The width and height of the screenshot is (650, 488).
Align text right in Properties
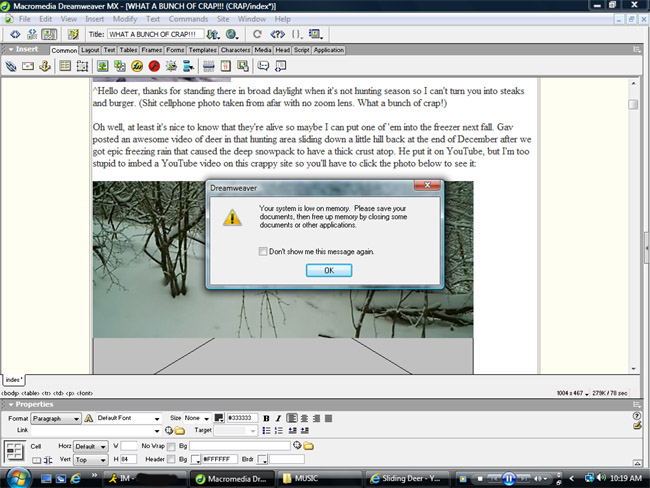pyautogui.click(x=316, y=418)
